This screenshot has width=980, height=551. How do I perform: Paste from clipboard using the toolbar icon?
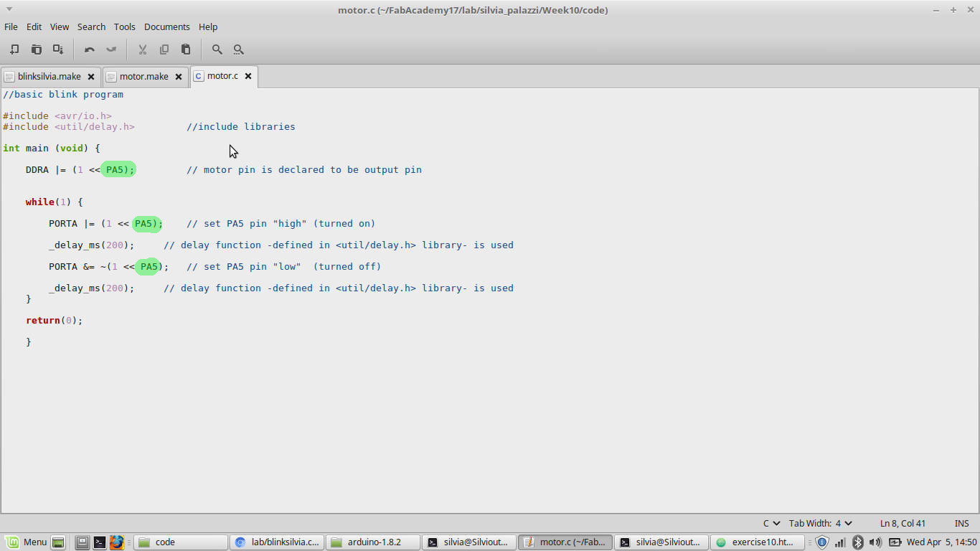[x=186, y=50]
